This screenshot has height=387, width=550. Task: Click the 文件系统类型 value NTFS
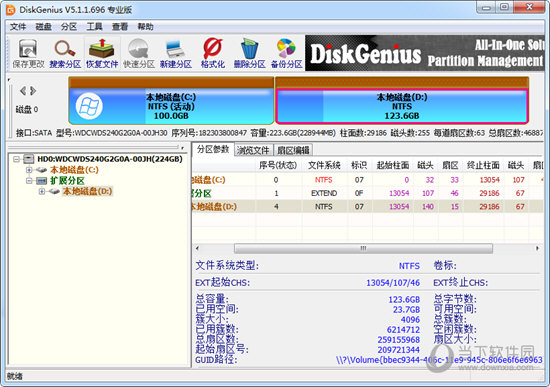pyautogui.click(x=409, y=266)
